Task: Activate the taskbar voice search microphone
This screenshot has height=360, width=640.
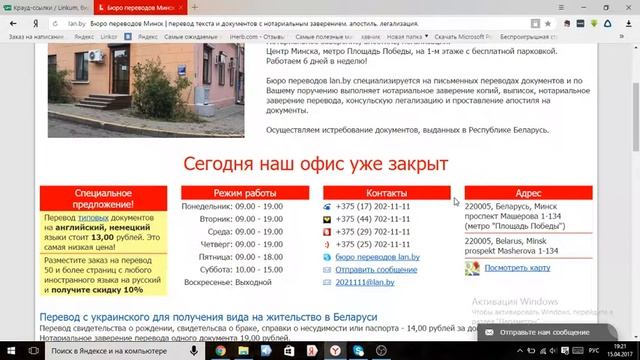Action: point(194,351)
